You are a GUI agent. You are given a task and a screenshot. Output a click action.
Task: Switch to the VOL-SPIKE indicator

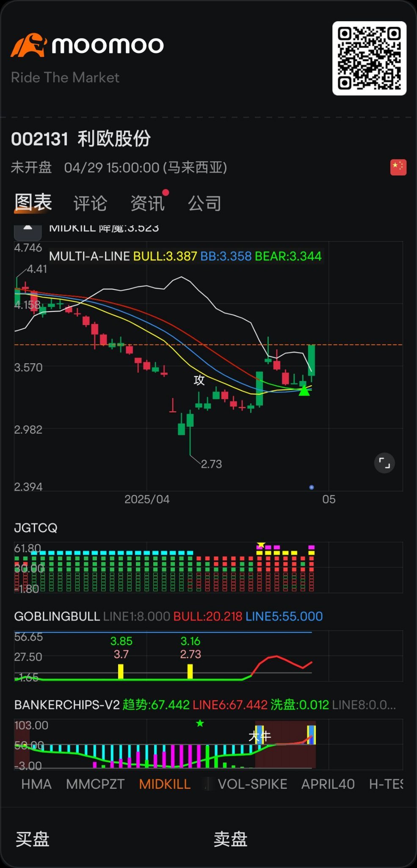tap(252, 784)
